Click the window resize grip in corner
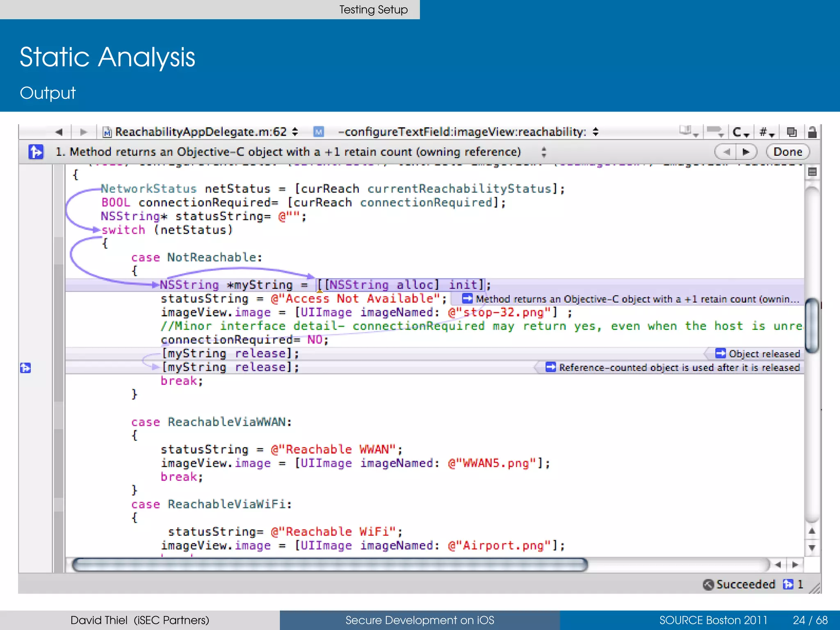 click(815, 588)
